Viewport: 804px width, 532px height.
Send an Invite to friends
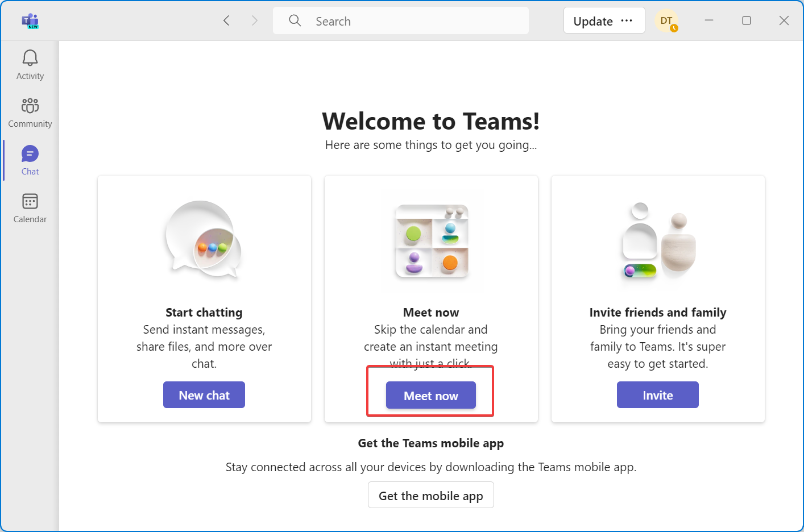pos(657,394)
